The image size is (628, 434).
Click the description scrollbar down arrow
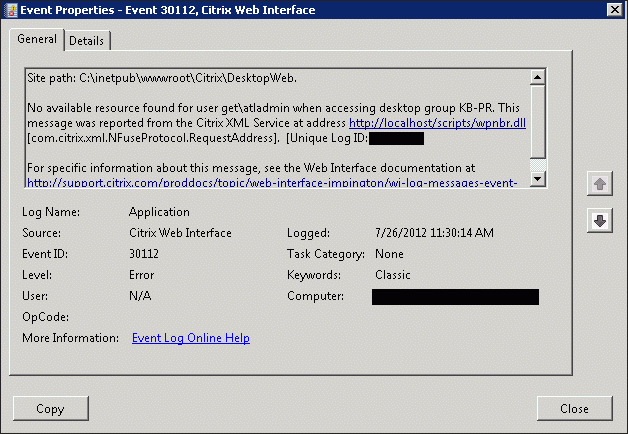(537, 179)
